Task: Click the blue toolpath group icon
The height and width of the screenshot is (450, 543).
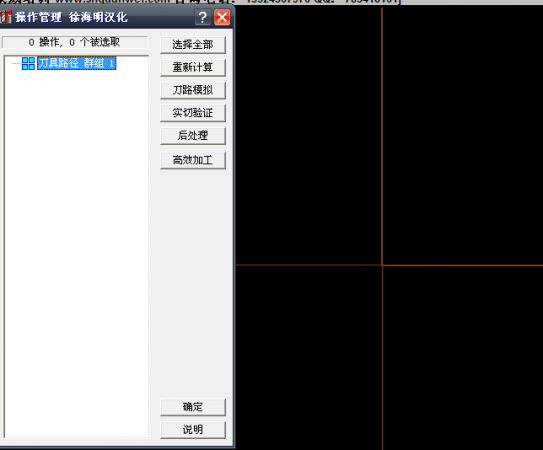Action: click(28, 63)
